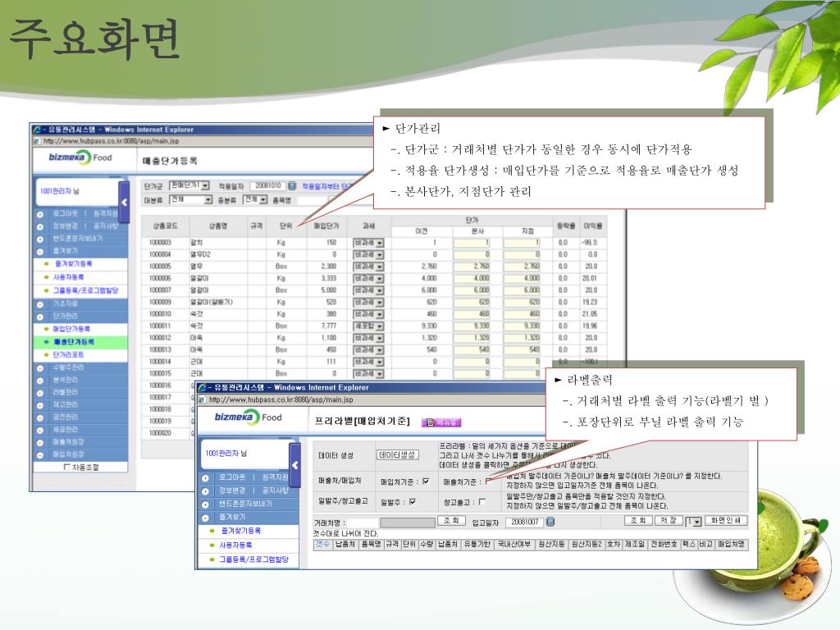Toggle the 일발주 checkbox
The width and height of the screenshot is (840, 630).
click(x=413, y=502)
